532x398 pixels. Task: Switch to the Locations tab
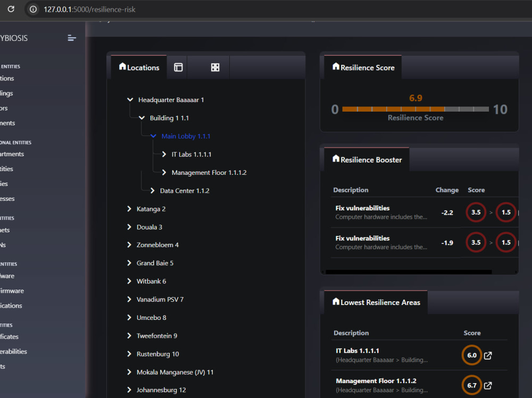point(139,67)
